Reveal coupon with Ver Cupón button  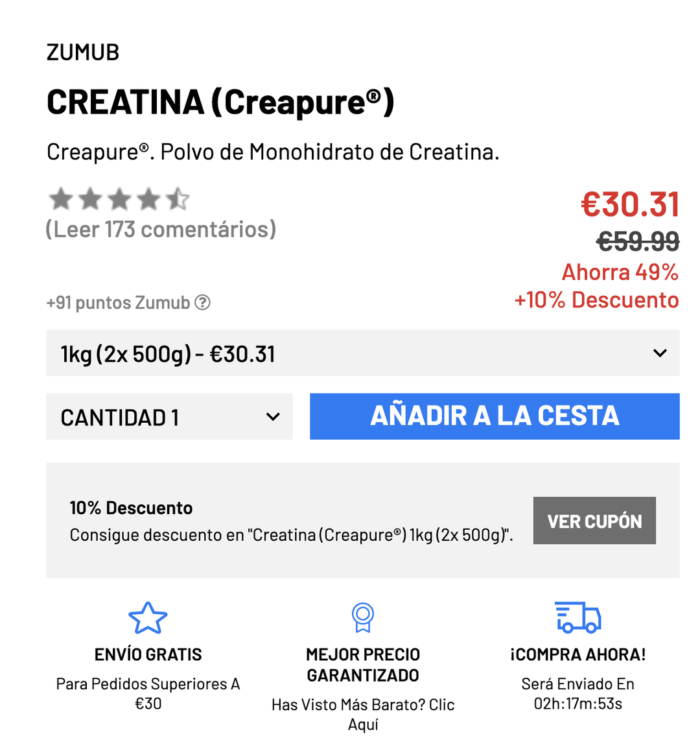tap(594, 521)
